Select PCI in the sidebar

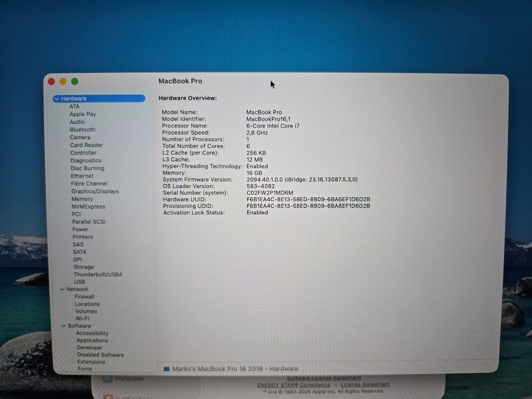76,214
